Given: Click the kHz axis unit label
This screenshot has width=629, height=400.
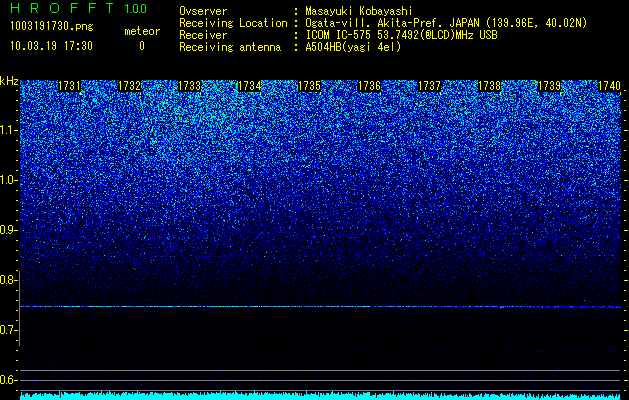Looking at the screenshot, I should 9,81.
